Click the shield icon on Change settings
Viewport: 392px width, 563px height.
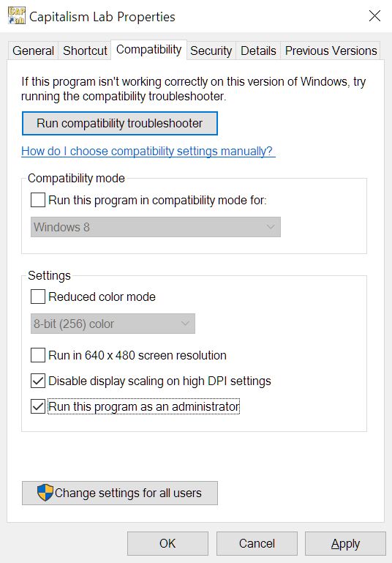point(45,492)
